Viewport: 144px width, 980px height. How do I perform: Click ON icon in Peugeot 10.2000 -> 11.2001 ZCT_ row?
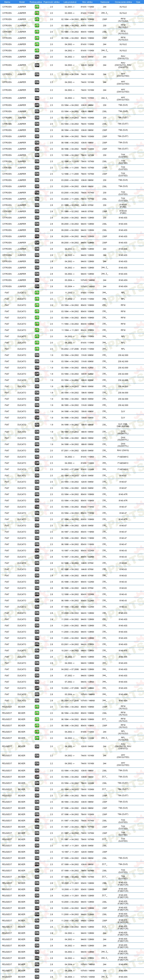click(37, 896)
